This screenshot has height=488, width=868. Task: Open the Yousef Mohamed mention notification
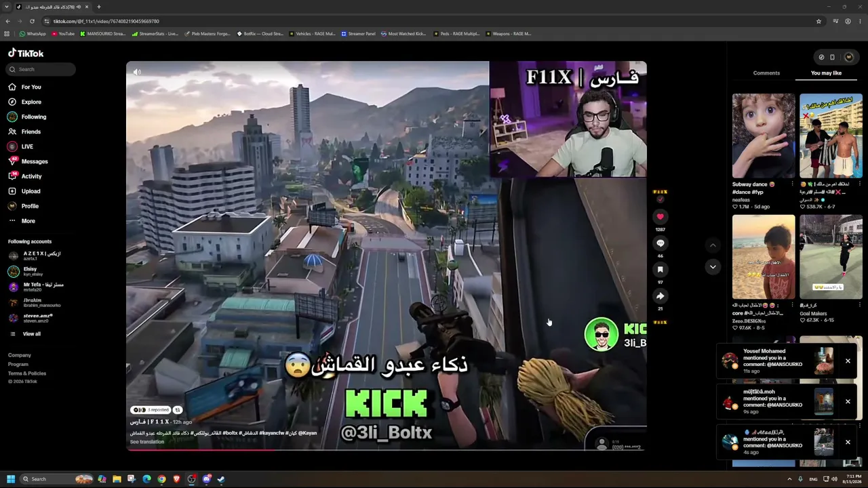click(777, 361)
